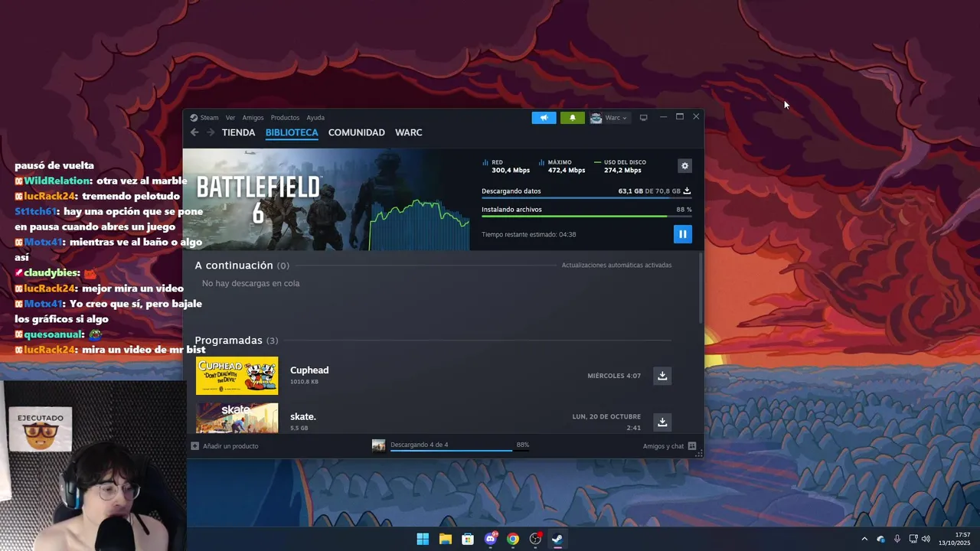This screenshot has height=551, width=980.
Task: Click Descargando 4 de 4 status
Action: (x=419, y=445)
